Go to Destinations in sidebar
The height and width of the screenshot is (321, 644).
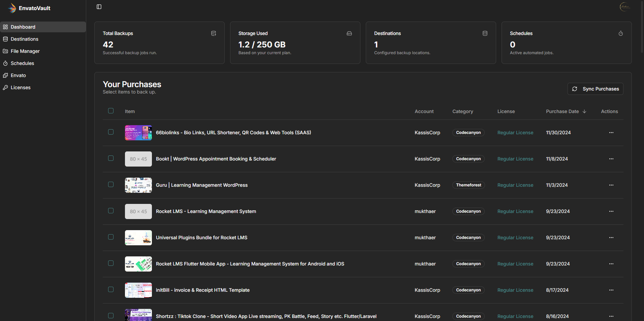[43, 39]
